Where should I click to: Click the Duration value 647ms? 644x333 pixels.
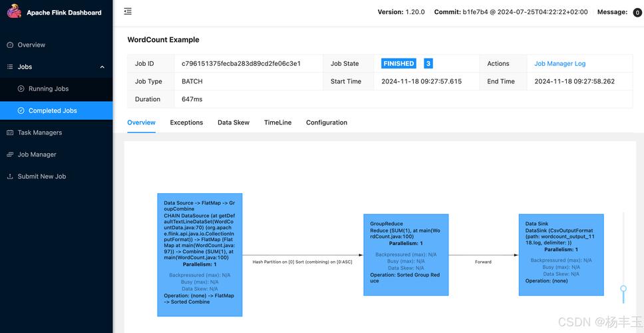coord(192,99)
